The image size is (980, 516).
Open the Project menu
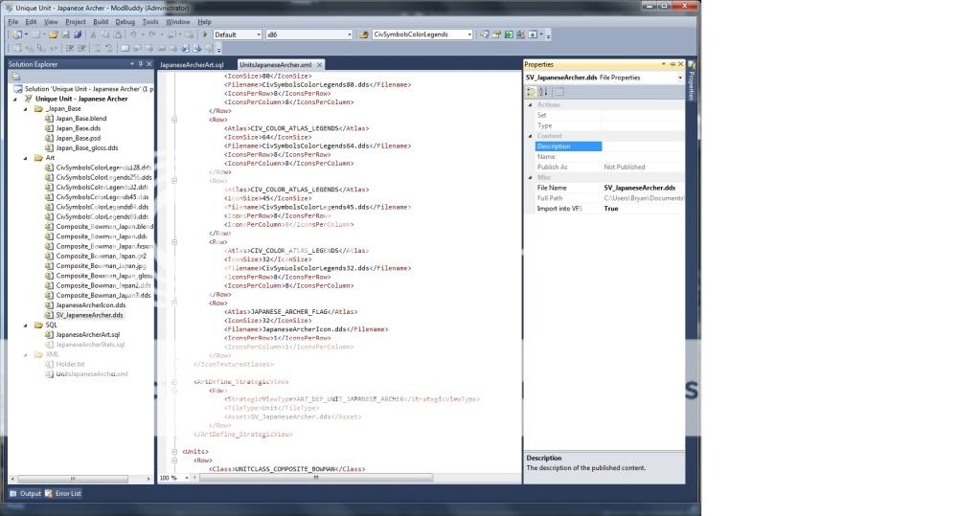[75, 22]
